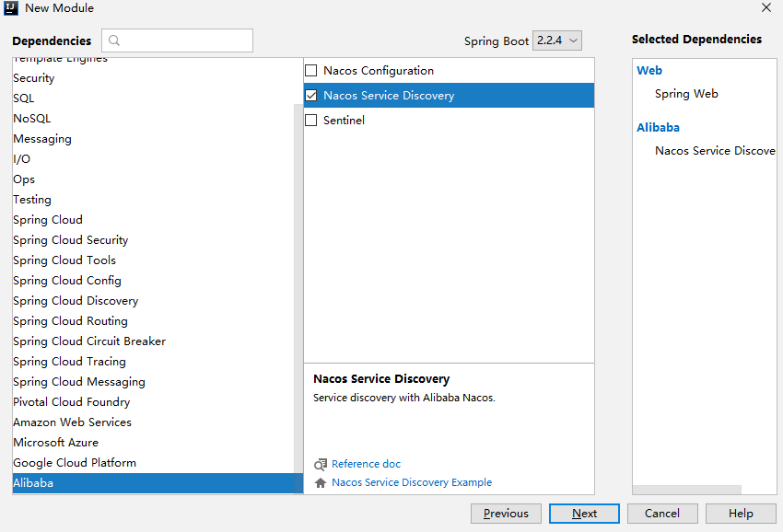Click the Selected Dependencies horizontal scrollbar

(x=686, y=490)
